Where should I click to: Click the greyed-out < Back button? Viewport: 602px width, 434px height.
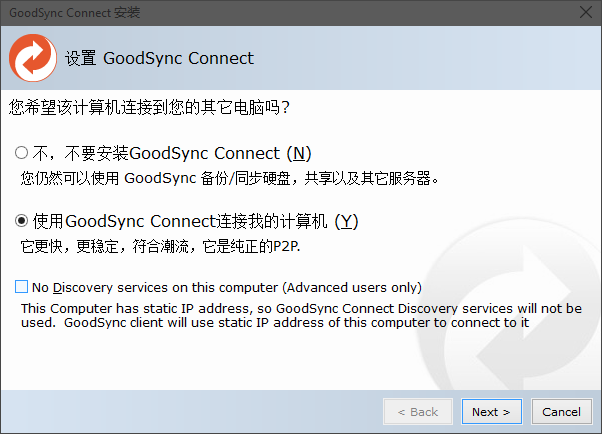[418, 411]
